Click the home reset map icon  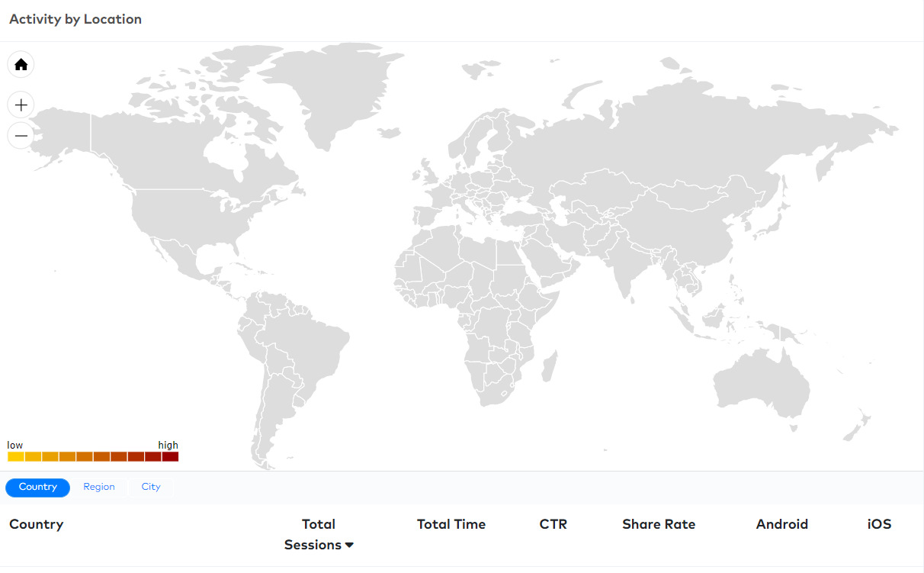click(x=21, y=65)
